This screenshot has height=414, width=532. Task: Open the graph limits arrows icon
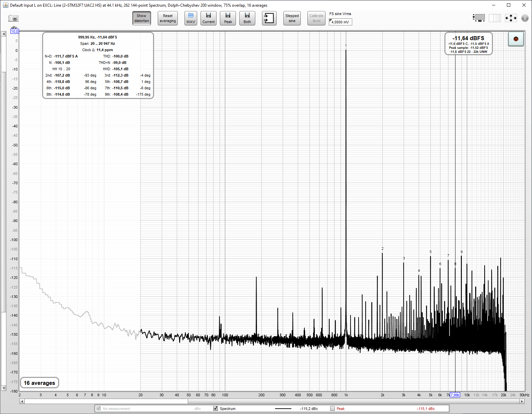point(511,18)
